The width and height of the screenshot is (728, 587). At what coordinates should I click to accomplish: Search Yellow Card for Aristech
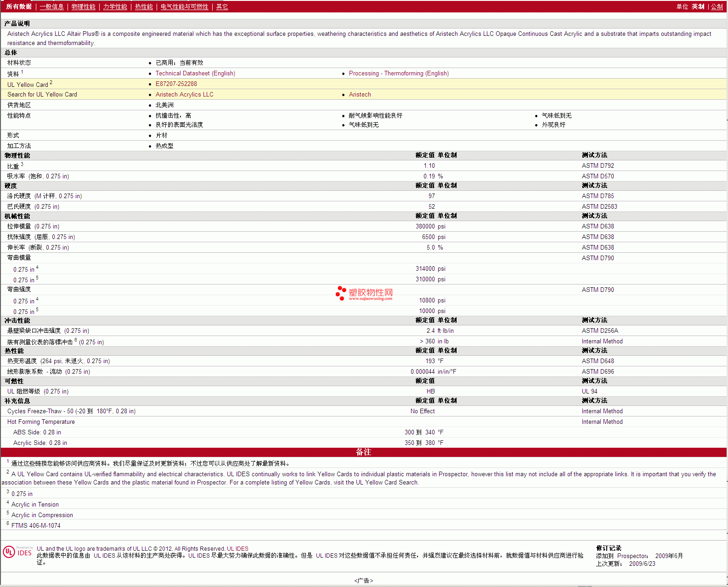click(x=360, y=94)
